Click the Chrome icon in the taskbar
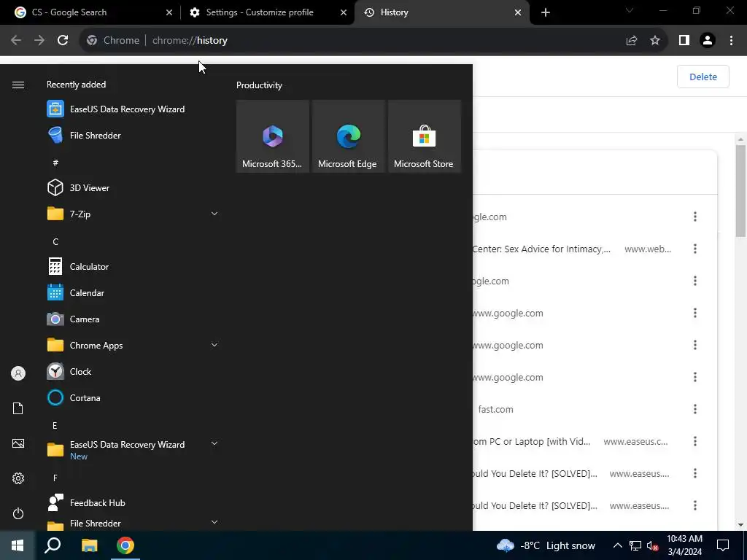Screen dimensions: 747x560 coord(125,545)
